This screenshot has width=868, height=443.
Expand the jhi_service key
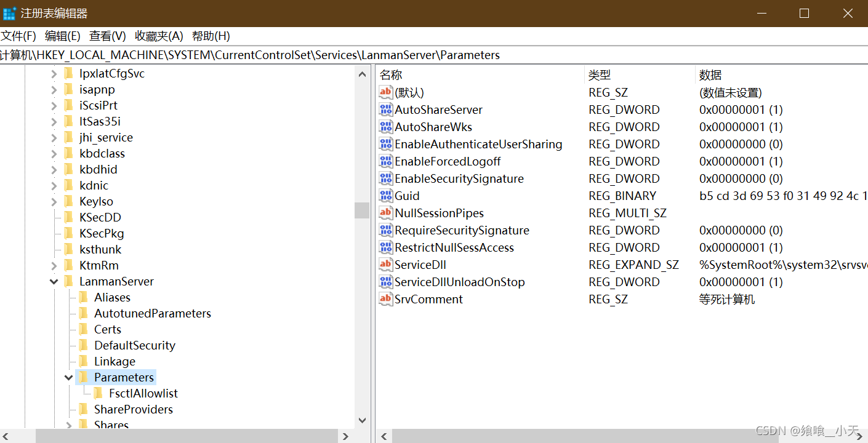click(54, 138)
